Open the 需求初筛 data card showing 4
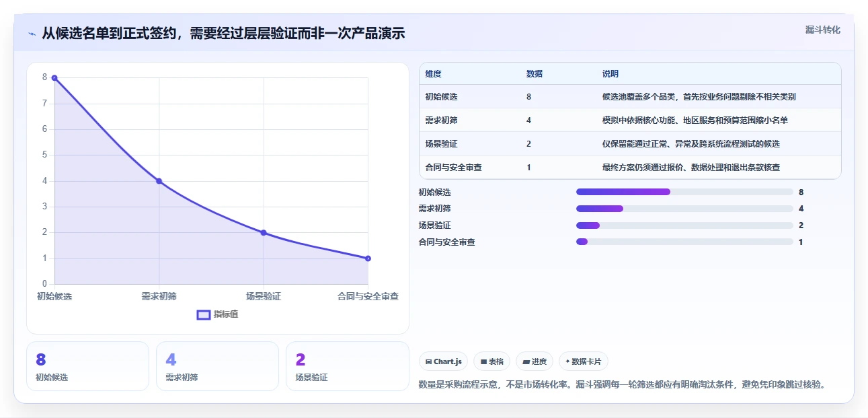The height and width of the screenshot is (418, 868). 217,366
